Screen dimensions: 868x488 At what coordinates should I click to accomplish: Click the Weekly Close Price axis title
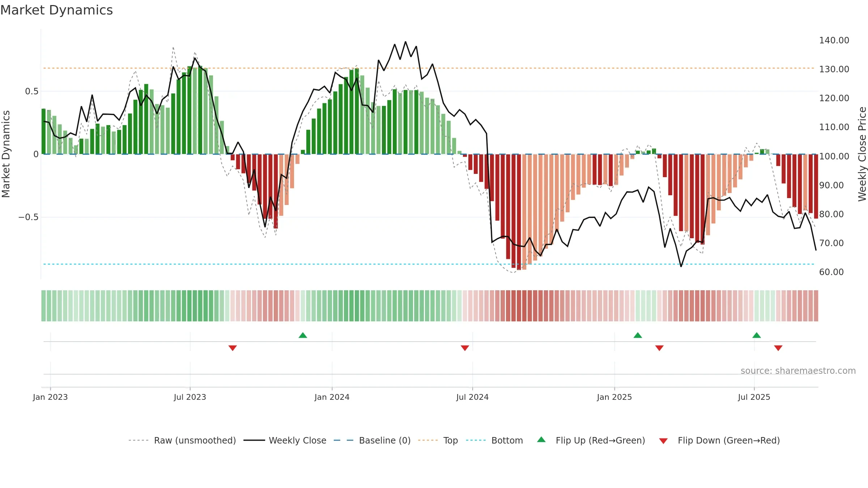point(862,154)
